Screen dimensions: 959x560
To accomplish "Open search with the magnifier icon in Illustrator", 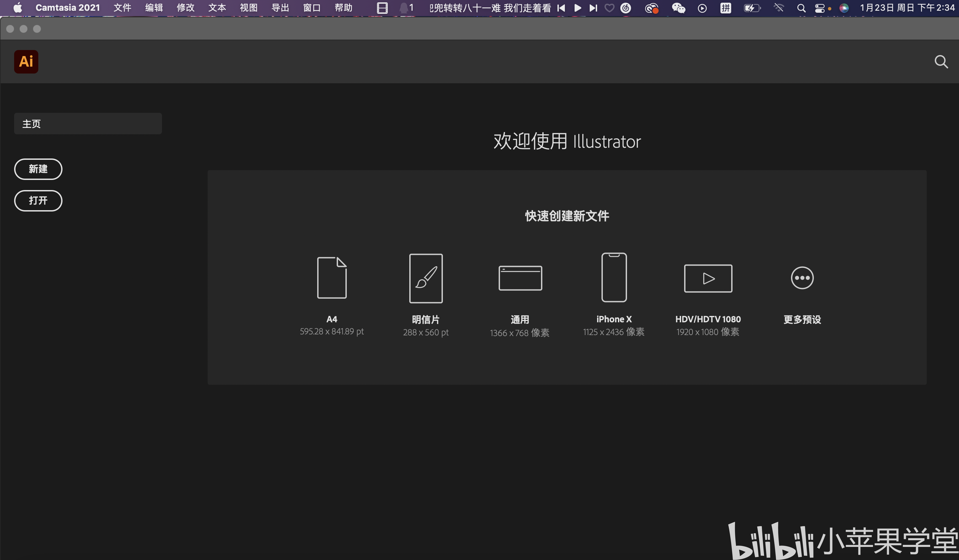I will [x=941, y=61].
